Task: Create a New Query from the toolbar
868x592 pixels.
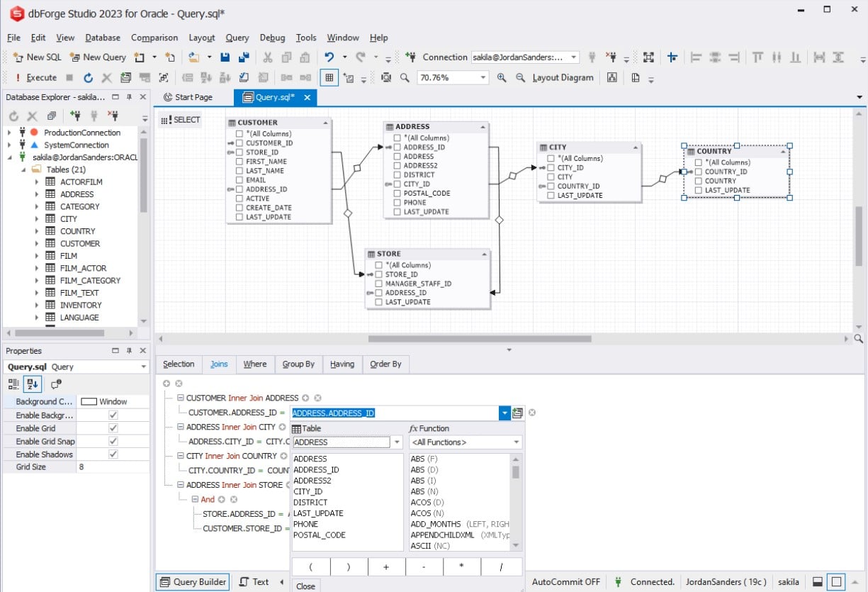Action: [98, 57]
